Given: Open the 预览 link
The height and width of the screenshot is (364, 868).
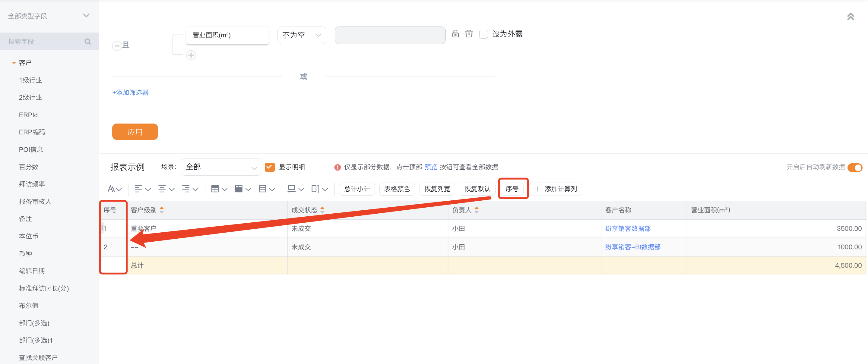Looking at the screenshot, I should point(431,167).
